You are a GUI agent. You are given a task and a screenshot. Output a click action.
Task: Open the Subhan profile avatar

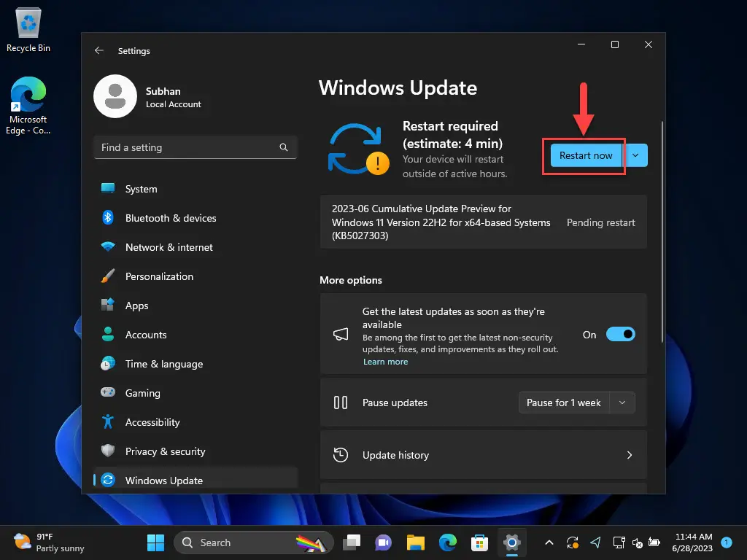[115, 96]
